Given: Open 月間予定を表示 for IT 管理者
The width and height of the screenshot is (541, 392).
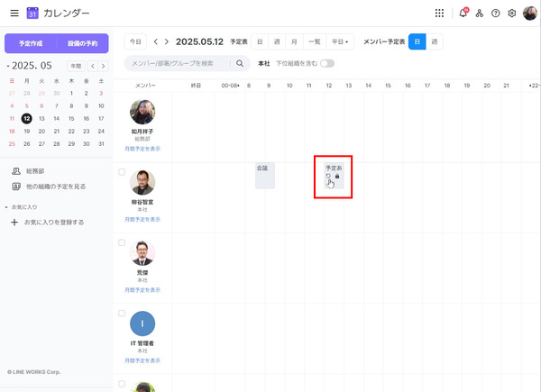Looking at the screenshot, I should (142, 360).
